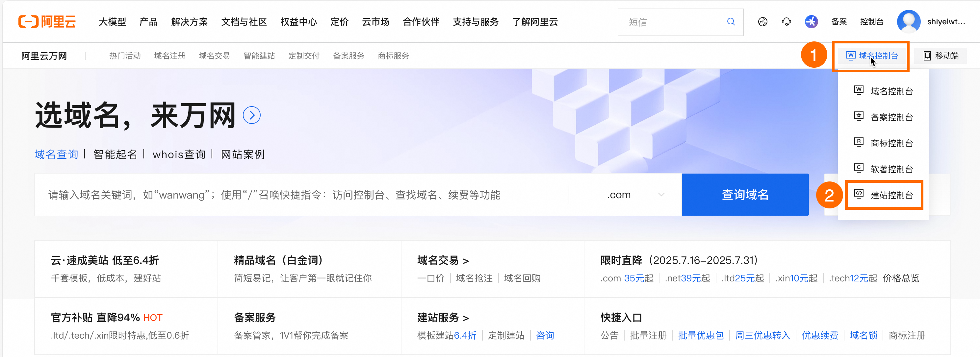Open the 云·速成美站 promotion card
Viewport: 980px width, 357px height.
(126, 269)
